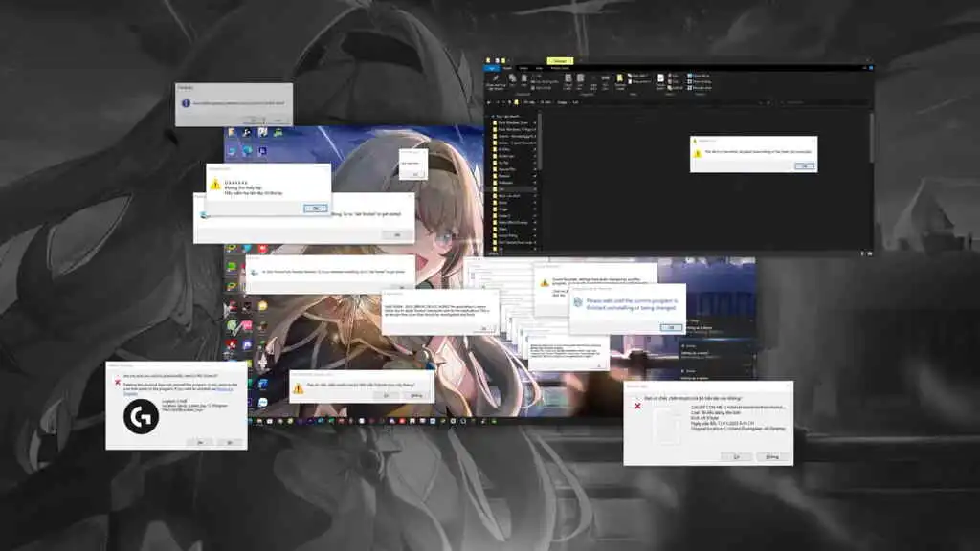This screenshot has height=551, width=980.
Task: Click OK in the 'Không tìm thấy tệp' dialog
Action: pos(315,208)
